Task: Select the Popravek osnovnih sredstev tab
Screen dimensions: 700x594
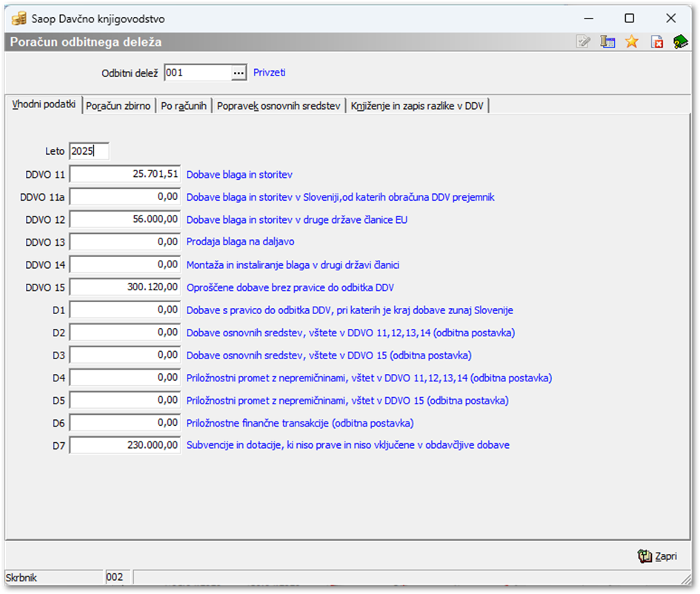Action: (279, 106)
